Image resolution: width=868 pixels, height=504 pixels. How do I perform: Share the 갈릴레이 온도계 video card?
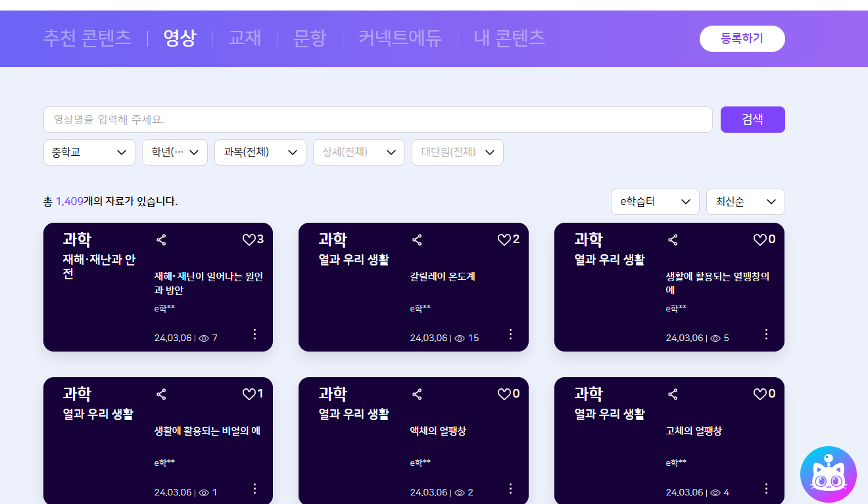[x=417, y=240]
